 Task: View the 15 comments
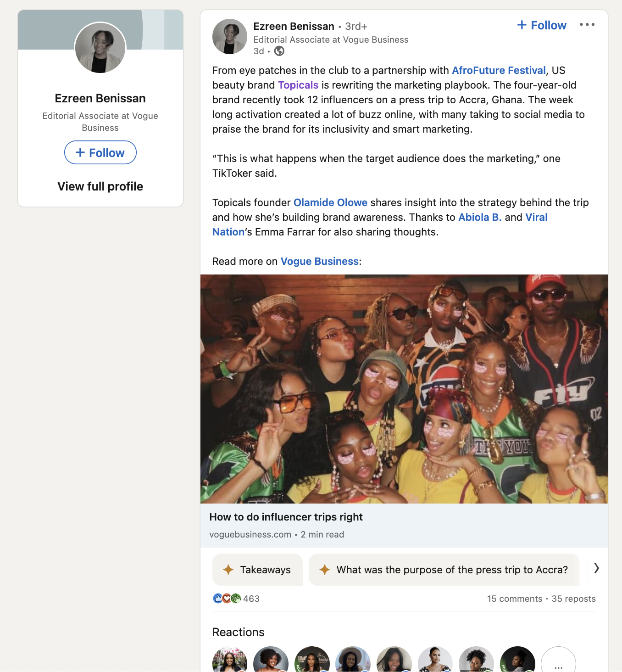click(x=514, y=599)
